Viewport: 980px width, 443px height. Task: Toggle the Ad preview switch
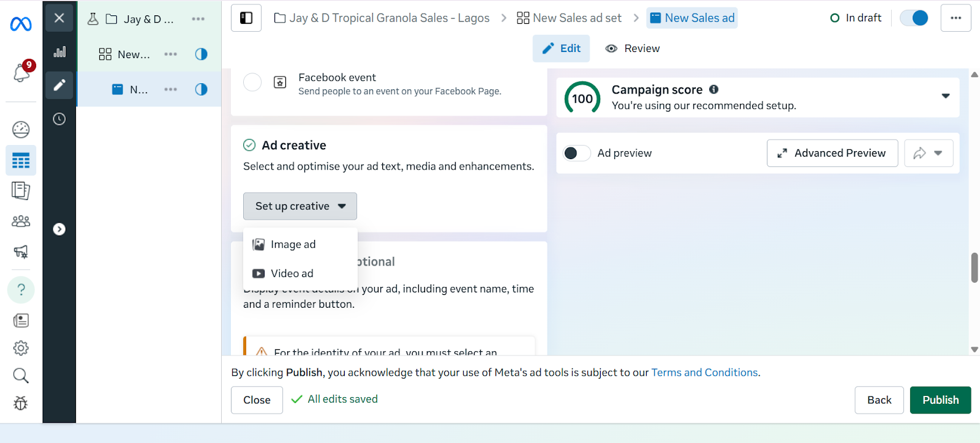pos(576,153)
